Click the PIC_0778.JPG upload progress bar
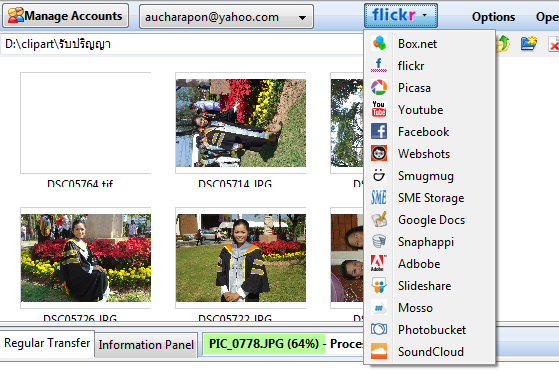Screen dimensions: 559x371 point(283,344)
